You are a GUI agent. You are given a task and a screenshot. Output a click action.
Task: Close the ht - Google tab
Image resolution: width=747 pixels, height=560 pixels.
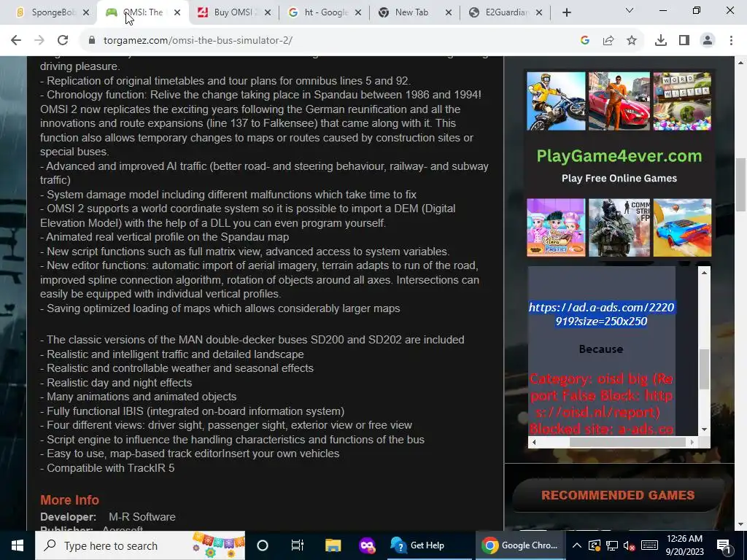[358, 13]
